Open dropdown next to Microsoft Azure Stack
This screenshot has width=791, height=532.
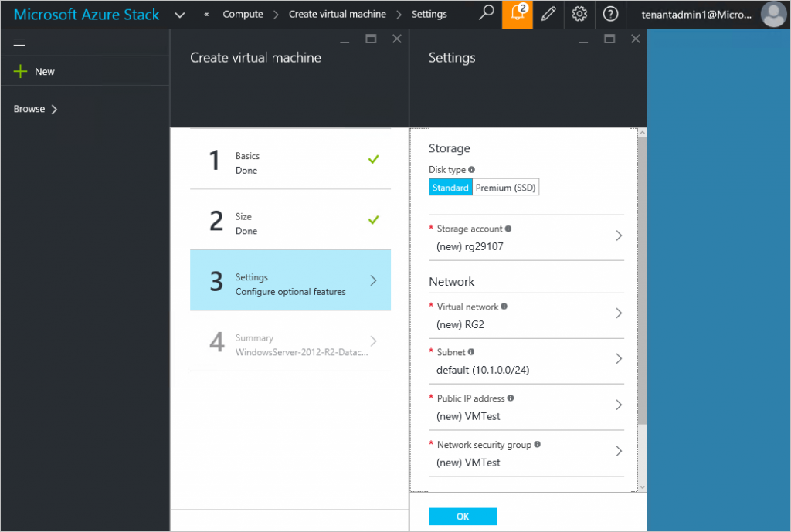tap(179, 15)
